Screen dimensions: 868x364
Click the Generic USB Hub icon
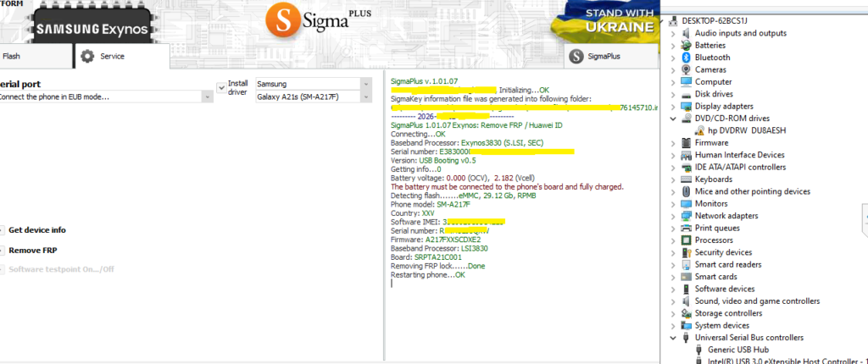pyautogui.click(x=698, y=350)
